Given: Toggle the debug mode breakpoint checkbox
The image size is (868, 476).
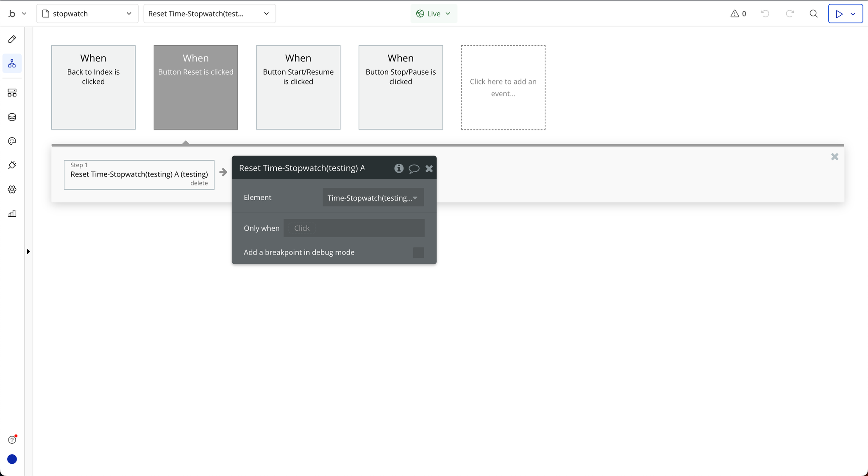Looking at the screenshot, I should [x=418, y=253].
